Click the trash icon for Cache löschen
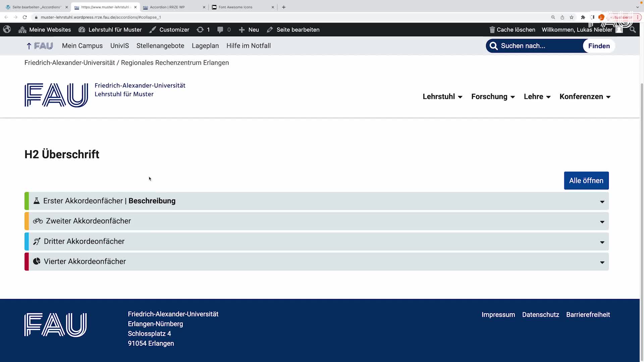The image size is (644, 362). (492, 30)
